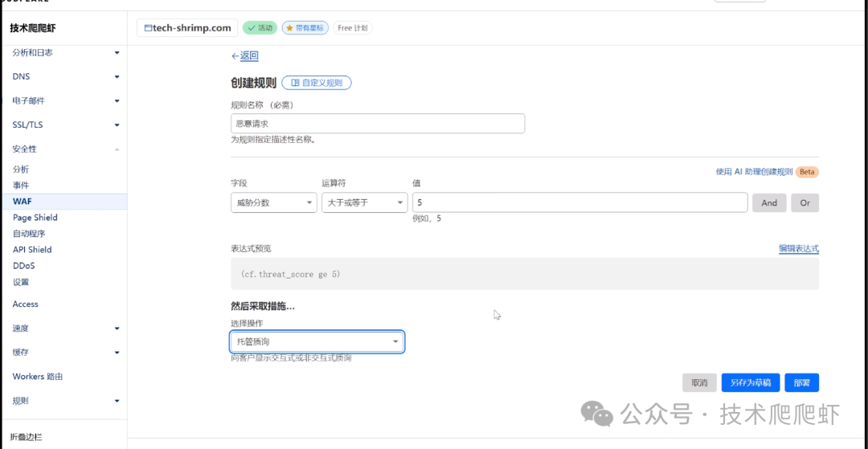Go back via the ←返回 link
The width and height of the screenshot is (868, 449).
pos(244,56)
